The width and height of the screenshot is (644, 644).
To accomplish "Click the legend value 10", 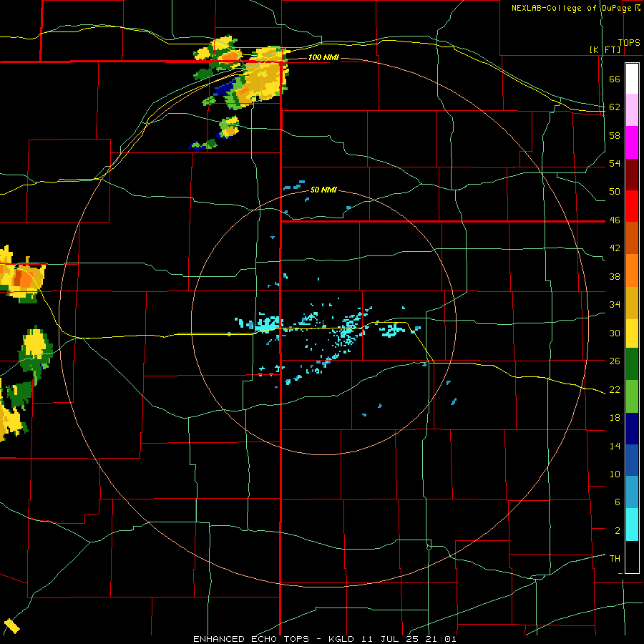I will point(615,474).
